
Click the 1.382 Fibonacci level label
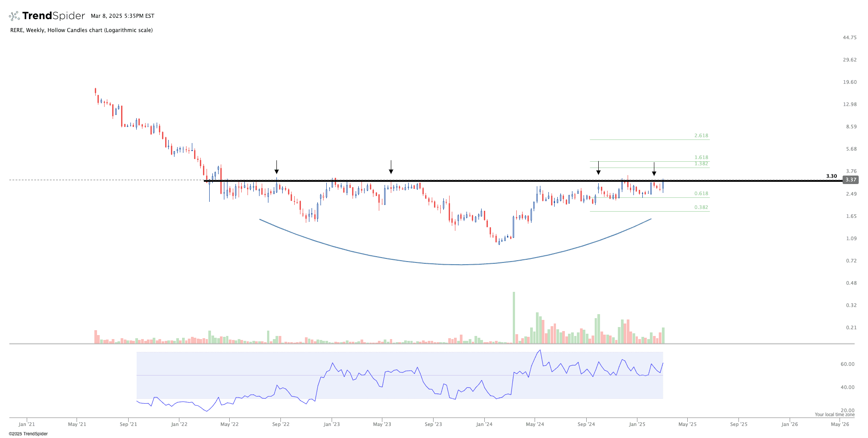[701, 164]
